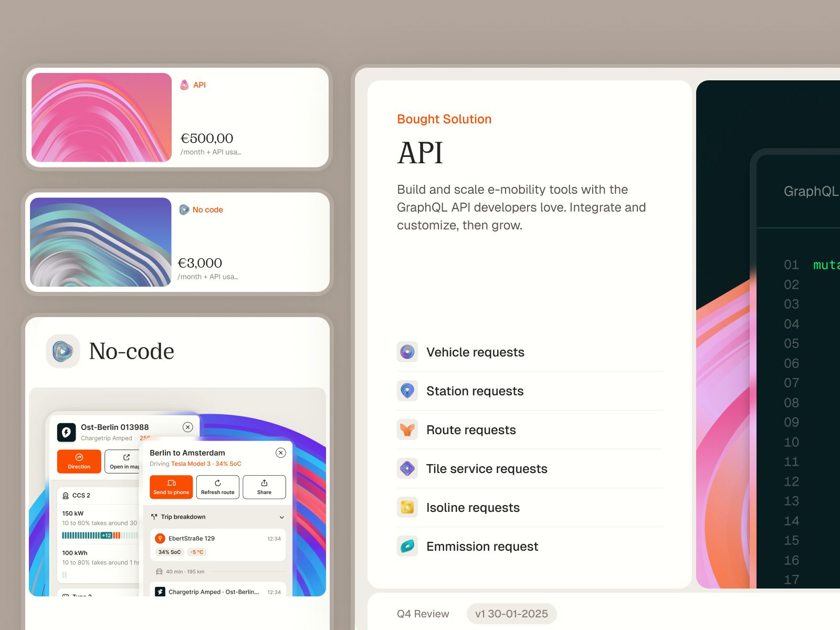Click the large No-code logo icon
Viewport: 840px width, 630px height.
63,351
